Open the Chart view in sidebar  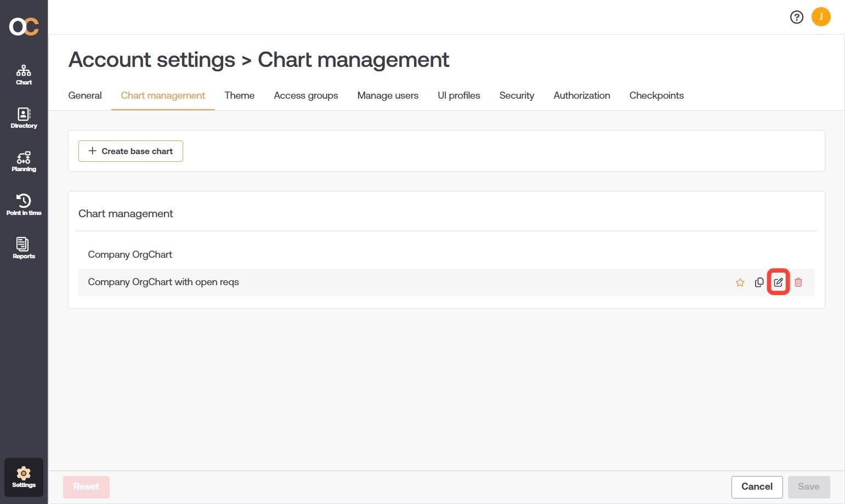[24, 75]
